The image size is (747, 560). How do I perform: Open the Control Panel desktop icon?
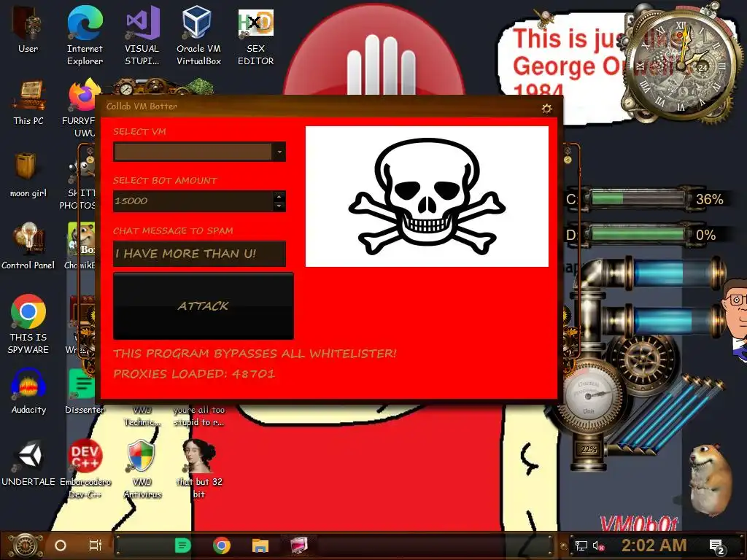click(x=28, y=246)
